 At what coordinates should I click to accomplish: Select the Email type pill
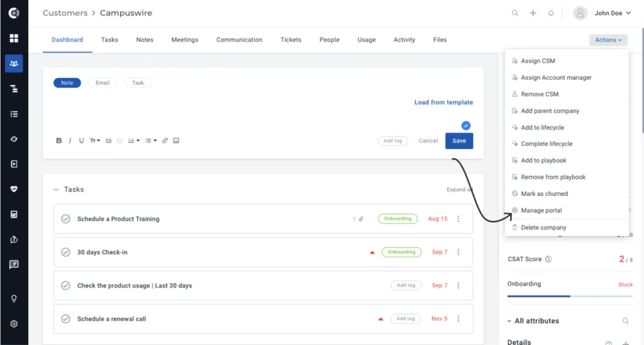(x=103, y=82)
